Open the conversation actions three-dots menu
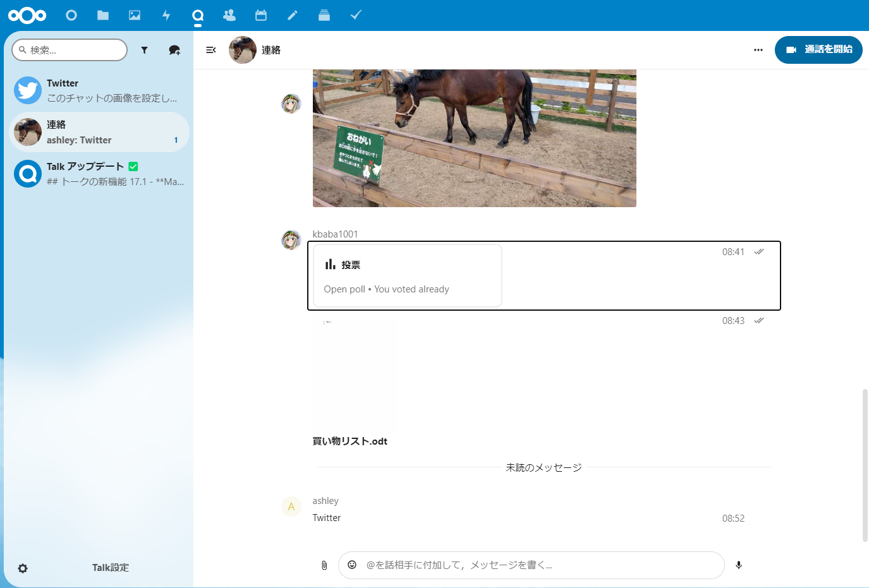 758,50
